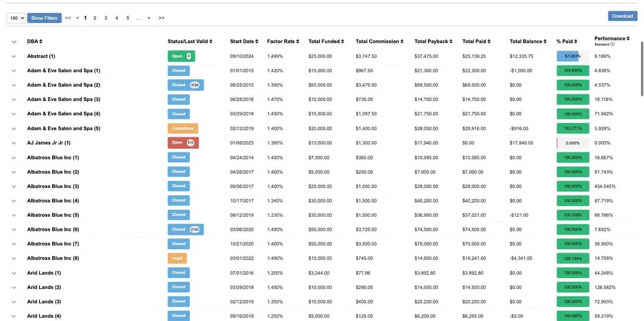Expand the Abstract (1) row
The width and height of the screenshot is (644, 321).
point(14,56)
